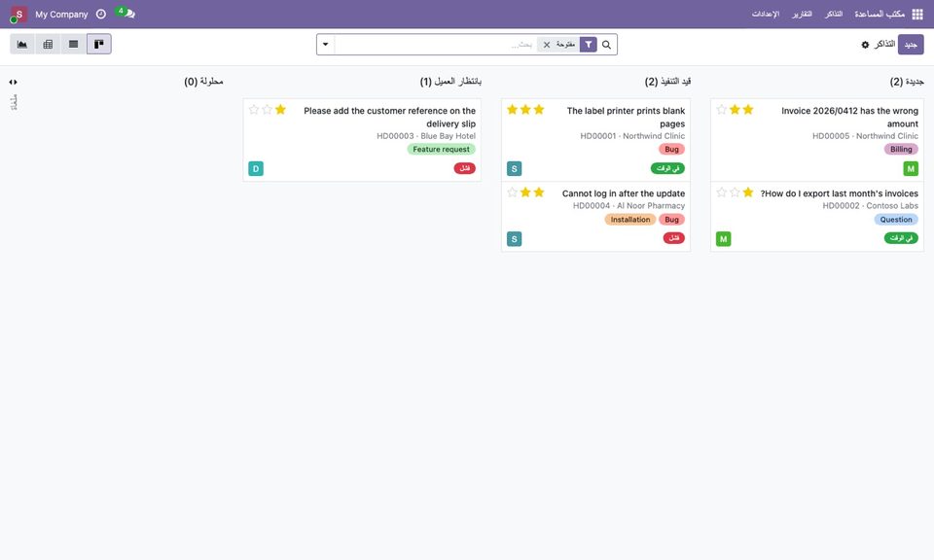Open the conversations icon showing 4 messages
The width and height of the screenshot is (934, 560).
point(126,13)
